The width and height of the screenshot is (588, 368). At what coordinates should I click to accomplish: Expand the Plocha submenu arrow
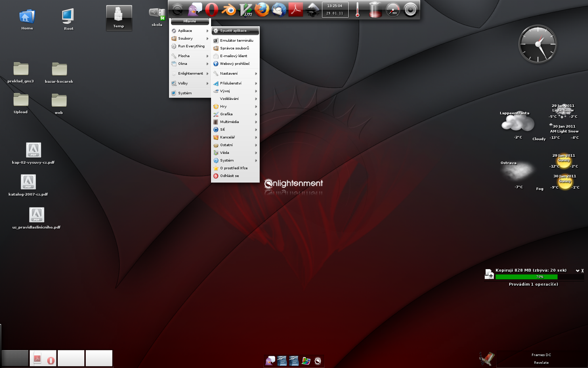click(207, 56)
